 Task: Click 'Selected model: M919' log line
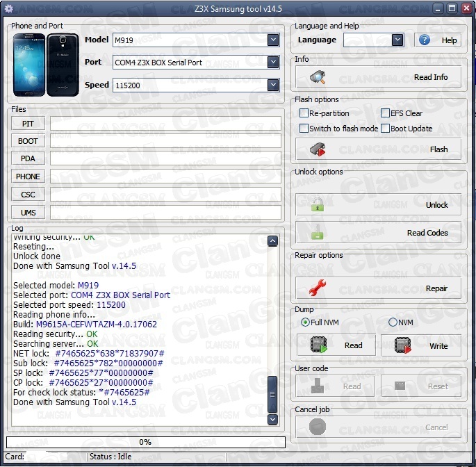pyautogui.click(x=56, y=286)
